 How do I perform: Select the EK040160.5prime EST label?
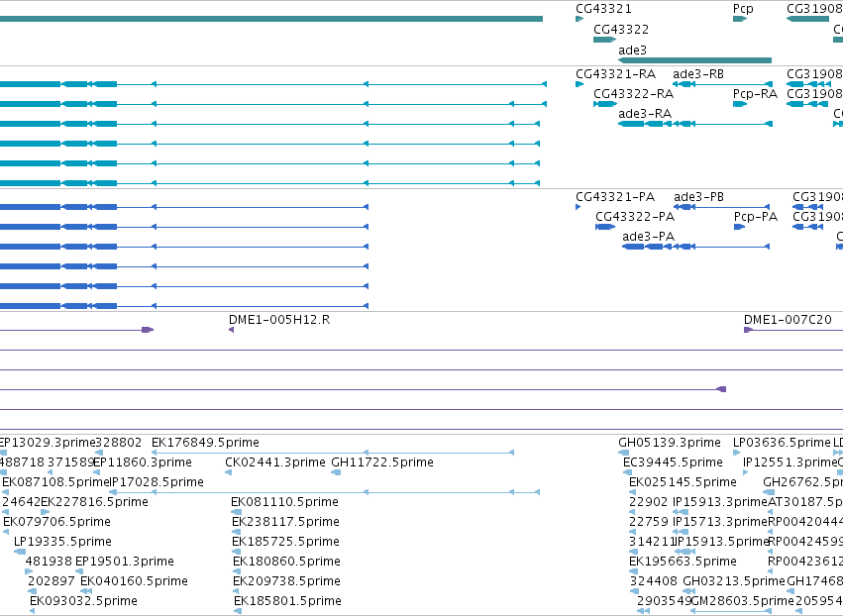pos(135,581)
